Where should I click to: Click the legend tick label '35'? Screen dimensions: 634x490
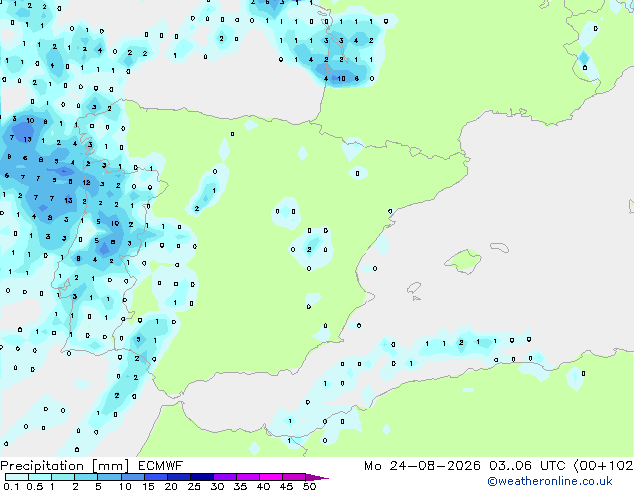(x=240, y=486)
